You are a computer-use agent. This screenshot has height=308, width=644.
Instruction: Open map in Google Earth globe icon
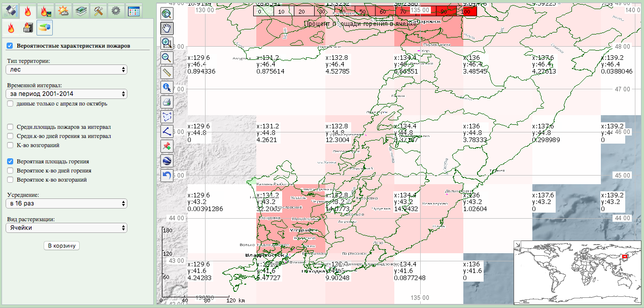pos(166,161)
